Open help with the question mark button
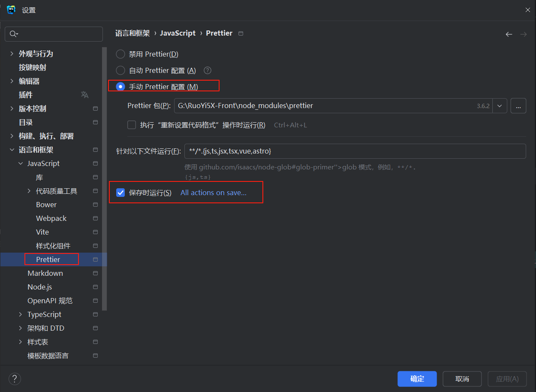The height and width of the screenshot is (392, 536). (15, 379)
